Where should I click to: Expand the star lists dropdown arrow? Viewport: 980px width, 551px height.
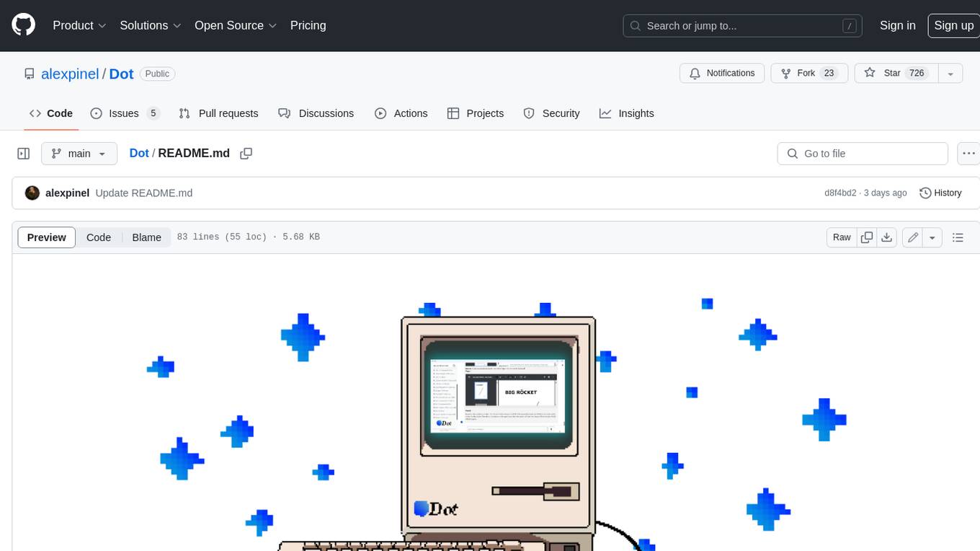[x=950, y=73]
